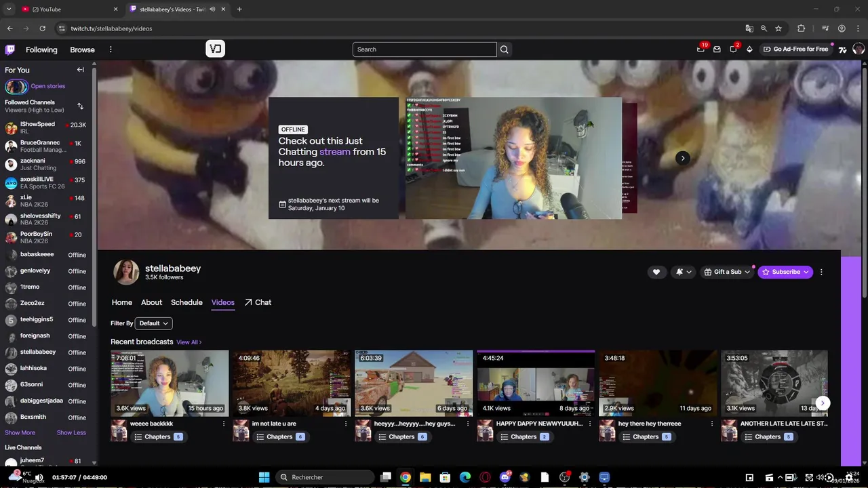This screenshot has height=488, width=868.
Task: Click Show Less in sidebar
Action: pyautogui.click(x=71, y=432)
